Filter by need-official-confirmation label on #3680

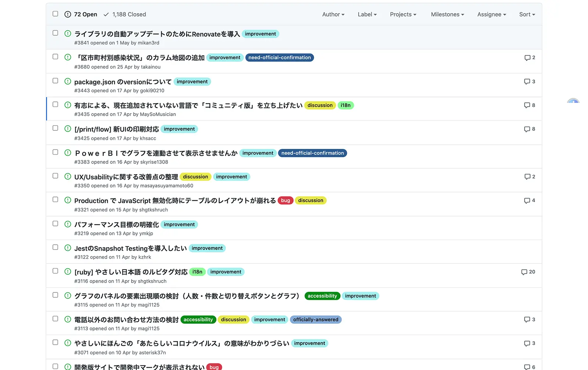click(x=279, y=58)
